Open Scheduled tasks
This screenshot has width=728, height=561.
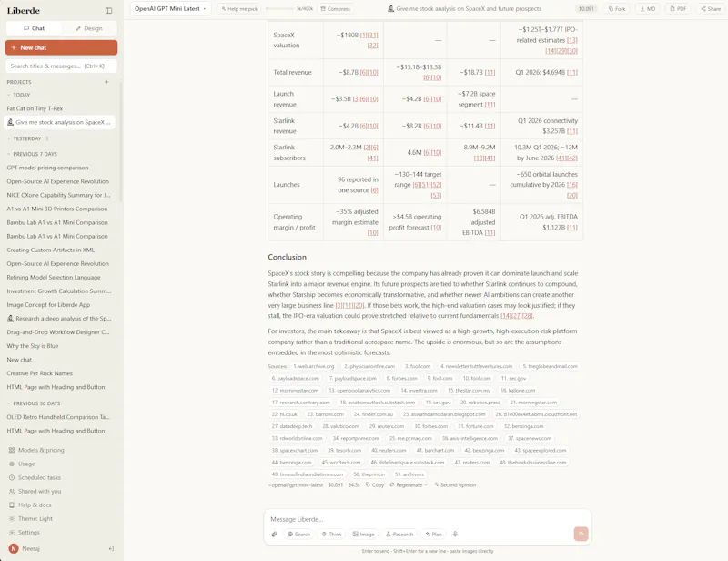35,477
